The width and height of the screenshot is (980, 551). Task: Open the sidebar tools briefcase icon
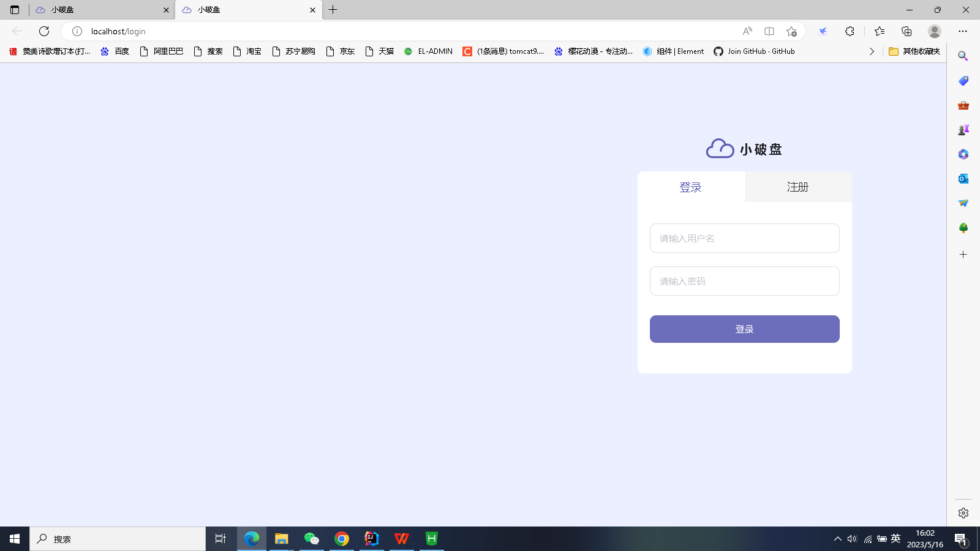click(x=963, y=105)
